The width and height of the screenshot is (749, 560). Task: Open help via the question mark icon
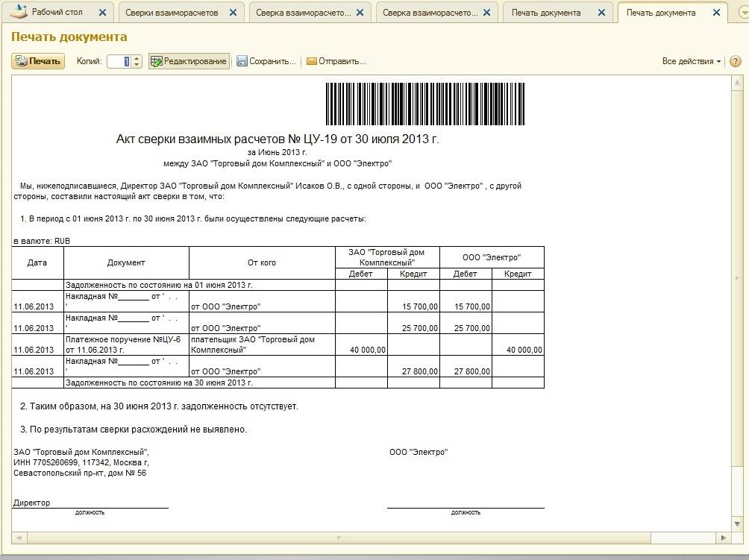(x=735, y=61)
